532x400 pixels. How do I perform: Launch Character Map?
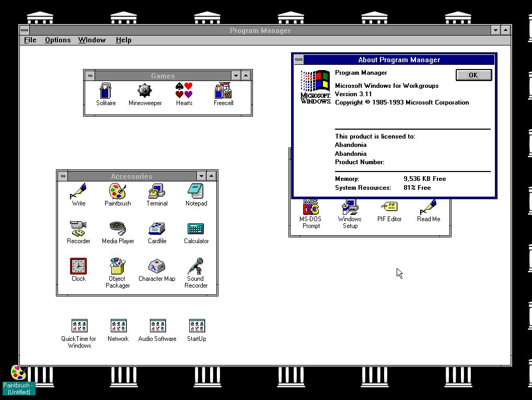tap(157, 269)
